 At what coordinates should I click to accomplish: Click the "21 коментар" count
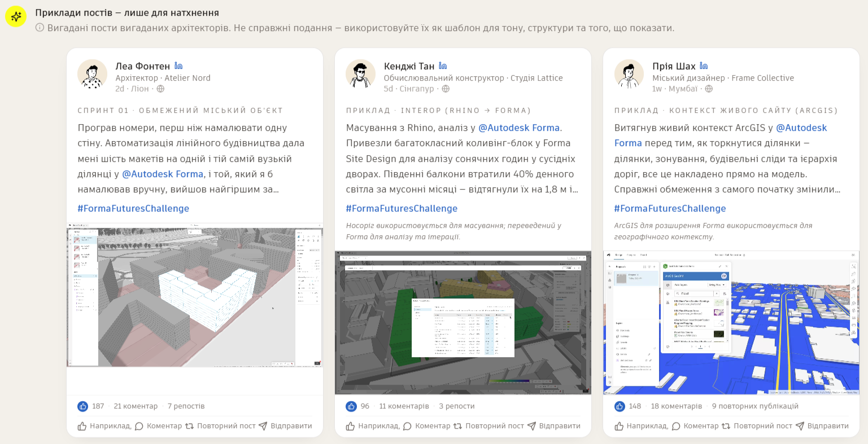(x=136, y=406)
